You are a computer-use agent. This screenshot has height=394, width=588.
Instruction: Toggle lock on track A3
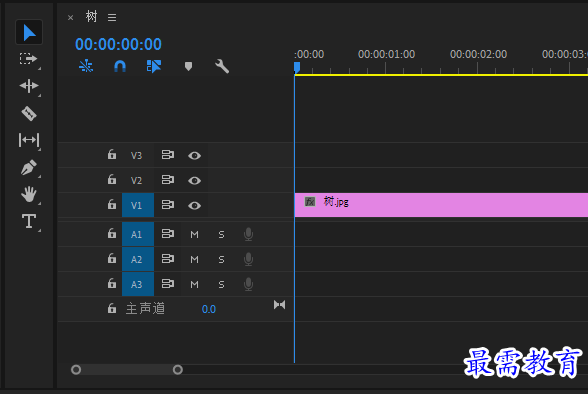[x=112, y=283]
